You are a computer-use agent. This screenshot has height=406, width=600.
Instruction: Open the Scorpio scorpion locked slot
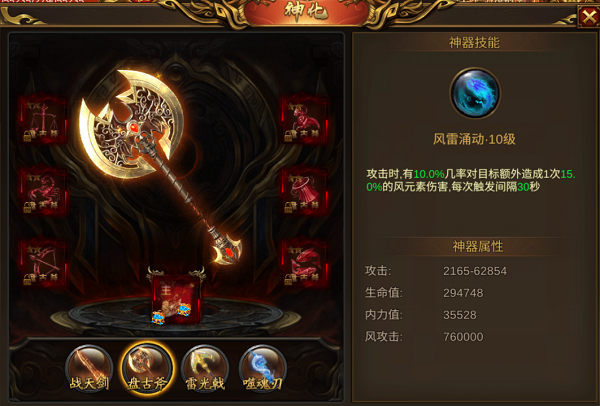(x=43, y=191)
